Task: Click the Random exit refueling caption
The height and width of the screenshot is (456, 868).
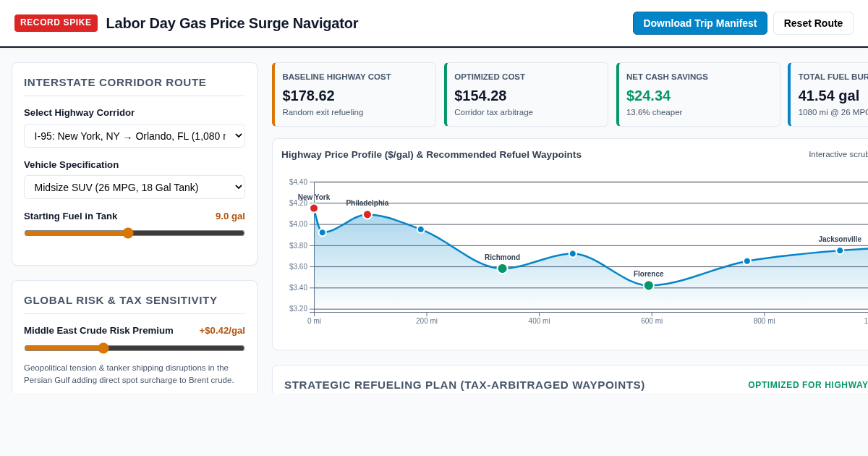Action: (323, 112)
